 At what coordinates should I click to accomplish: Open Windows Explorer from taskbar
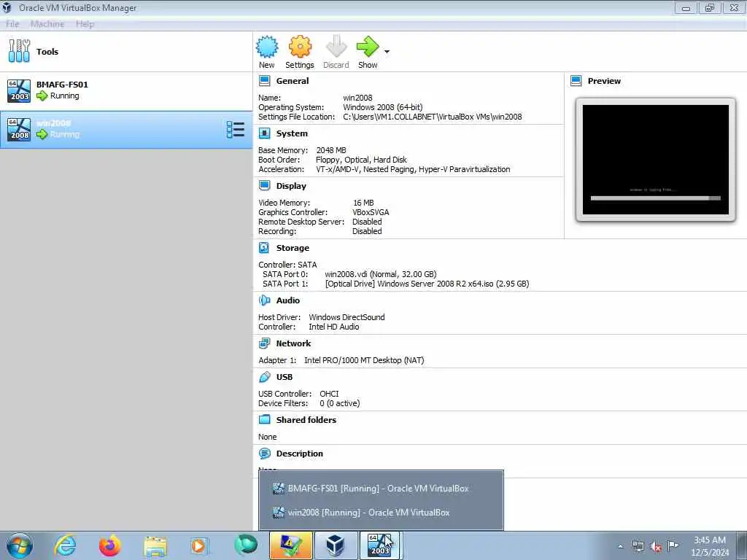click(155, 545)
